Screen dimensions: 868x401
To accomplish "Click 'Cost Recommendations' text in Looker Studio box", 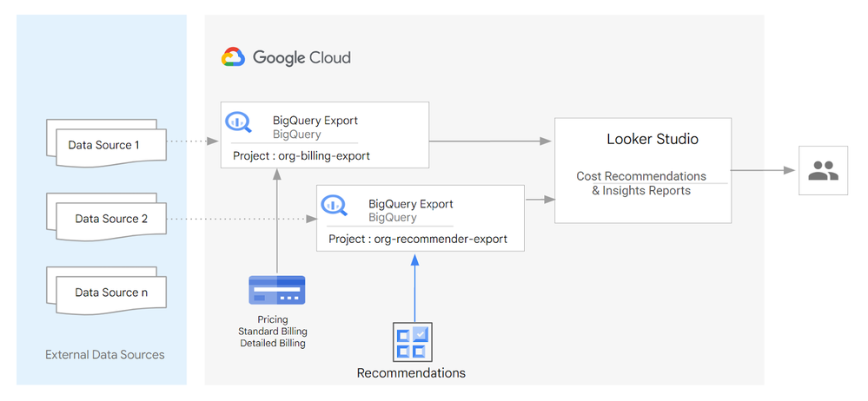I will point(641,176).
